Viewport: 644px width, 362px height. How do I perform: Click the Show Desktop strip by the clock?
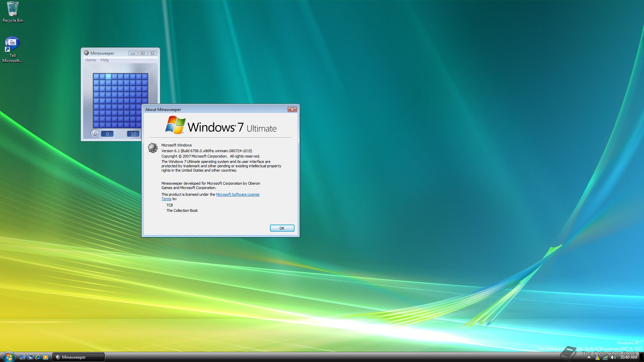point(641,357)
